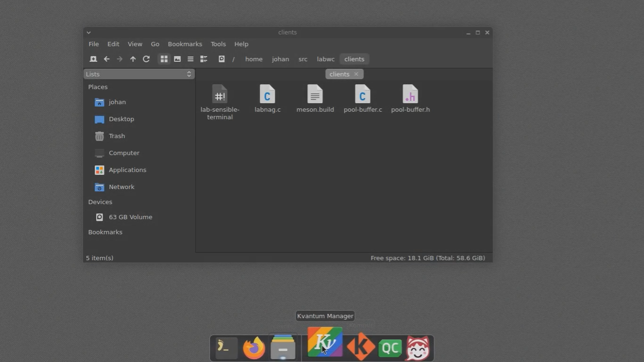
Task: Open the Lists side pane dropdown
Action: 139,74
